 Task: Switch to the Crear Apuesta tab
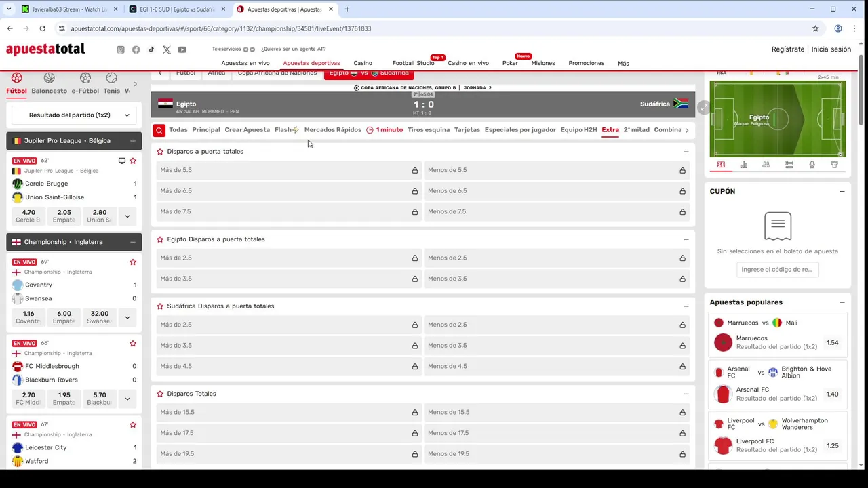(247, 130)
